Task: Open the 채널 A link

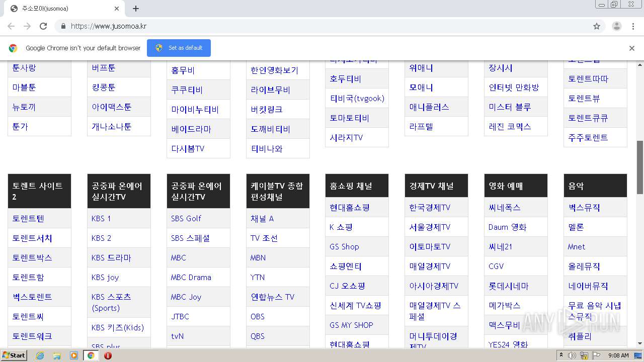Action: point(262,219)
